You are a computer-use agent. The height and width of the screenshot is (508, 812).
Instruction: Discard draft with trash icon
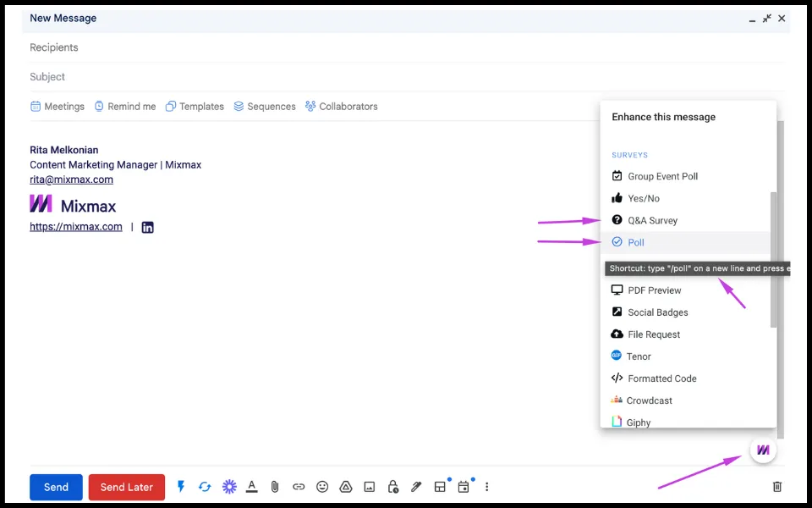tap(776, 487)
